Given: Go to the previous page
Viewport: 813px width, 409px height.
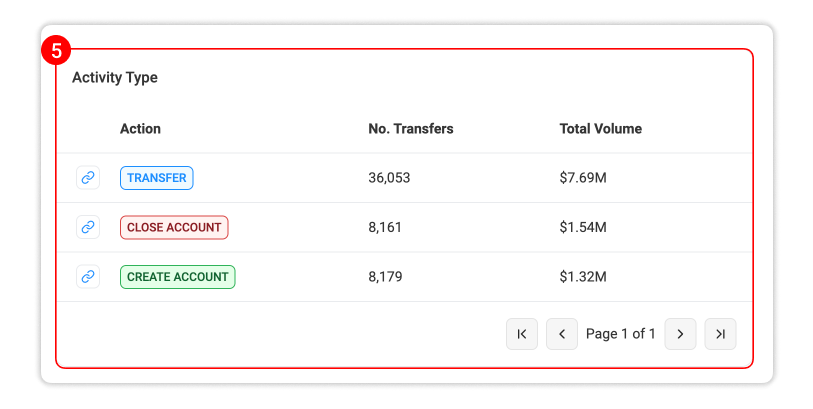Looking at the screenshot, I should pyautogui.click(x=562, y=334).
